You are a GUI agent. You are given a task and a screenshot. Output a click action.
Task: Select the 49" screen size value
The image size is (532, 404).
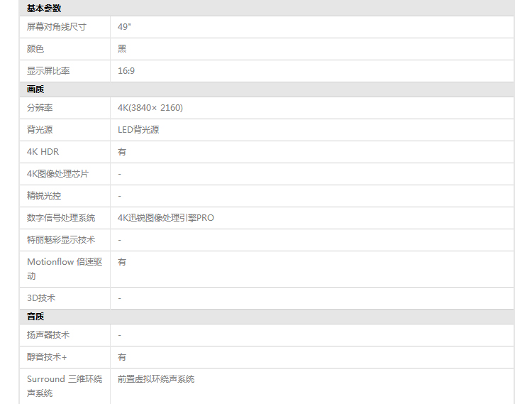point(125,27)
